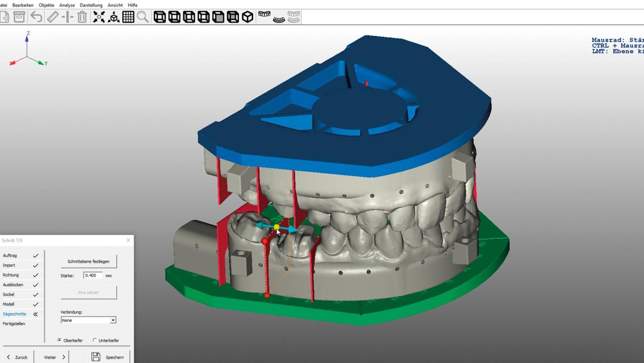Click the new document toolbar icon
Image resolution: width=644 pixels, height=363 pixels.
tap(5, 17)
